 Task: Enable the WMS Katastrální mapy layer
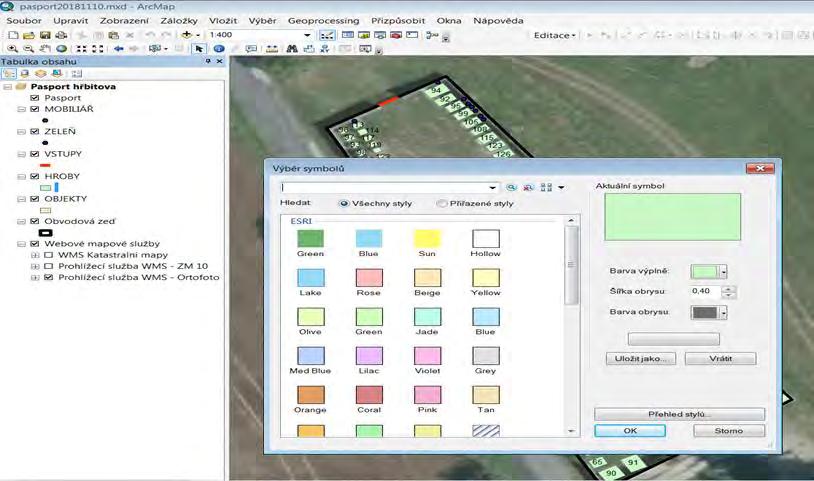point(49,255)
